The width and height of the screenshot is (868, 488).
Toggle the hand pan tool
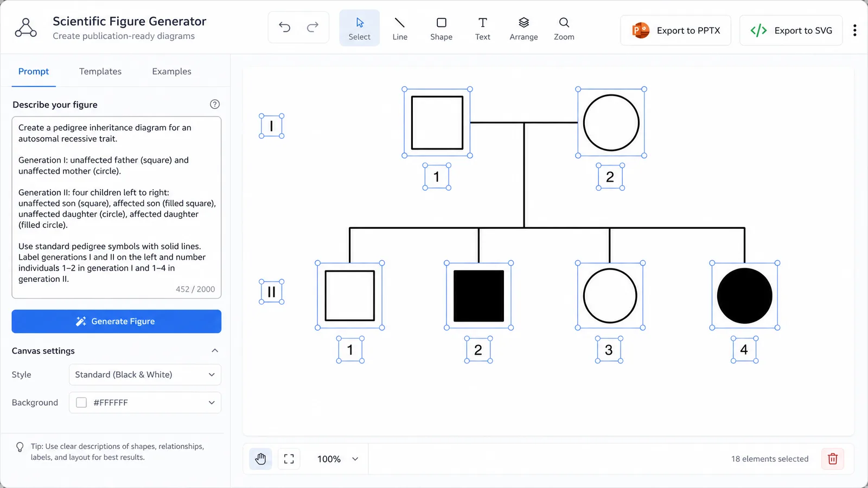[x=261, y=459]
